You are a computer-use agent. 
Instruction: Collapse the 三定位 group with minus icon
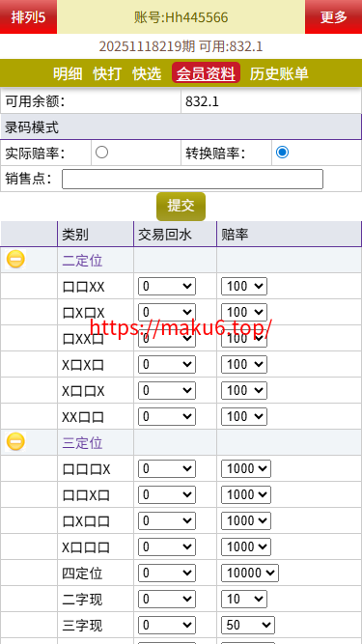[x=15, y=442]
